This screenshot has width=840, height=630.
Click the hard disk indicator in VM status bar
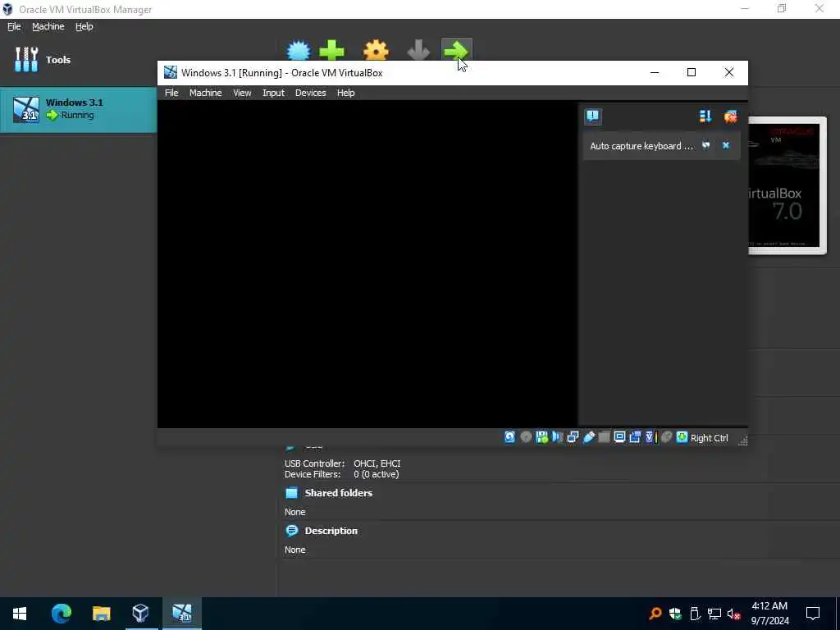509,437
